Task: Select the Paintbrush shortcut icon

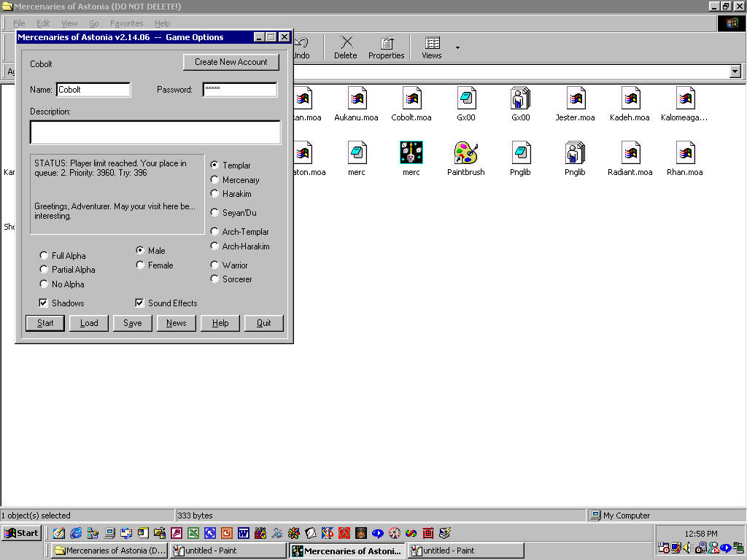Action: pos(466,153)
